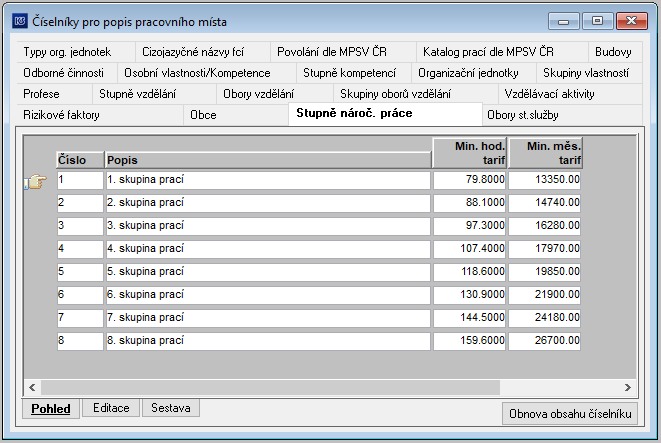Open the Budovy tab

[613, 52]
